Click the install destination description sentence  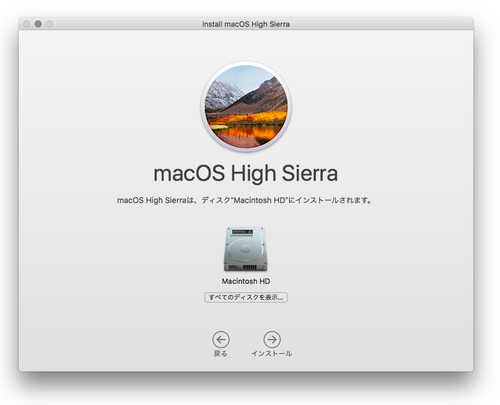point(244,200)
